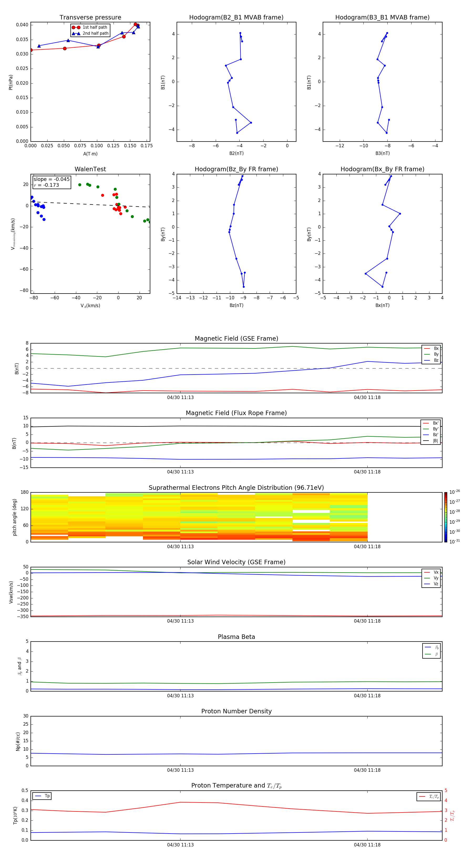Click the 'A(T·m)' x-axis label
The width and height of the screenshot is (473, 868).
90,154
